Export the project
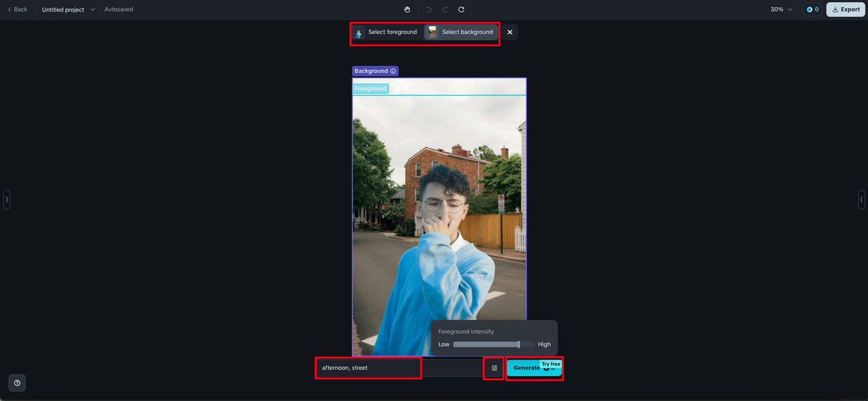The height and width of the screenshot is (401, 868). 846,9
